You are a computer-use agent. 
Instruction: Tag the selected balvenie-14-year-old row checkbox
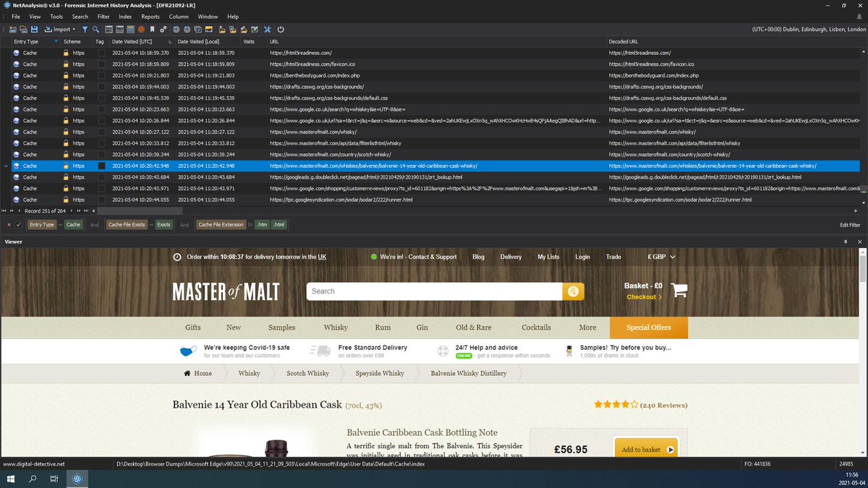click(102, 166)
